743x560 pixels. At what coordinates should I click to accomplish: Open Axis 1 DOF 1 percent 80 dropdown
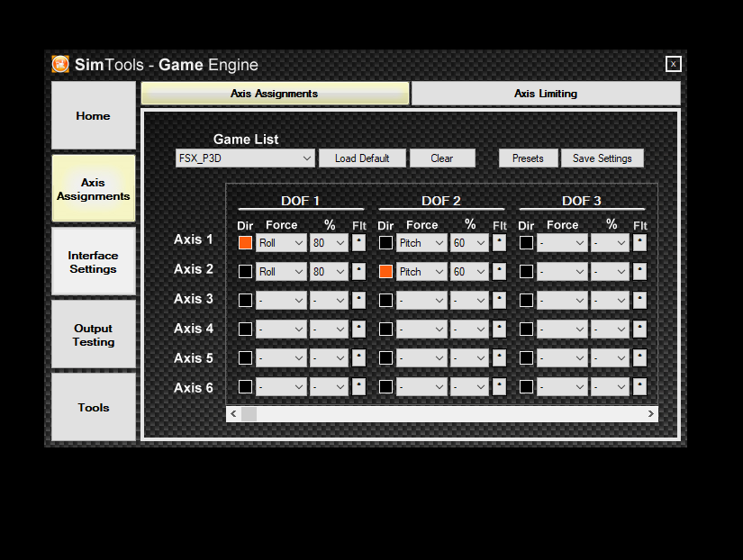pos(329,242)
